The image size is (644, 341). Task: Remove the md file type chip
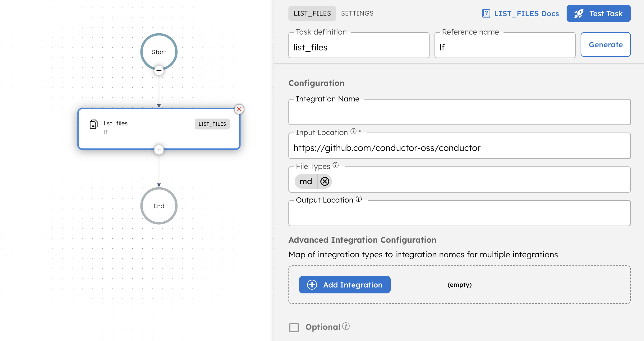pyautogui.click(x=325, y=181)
